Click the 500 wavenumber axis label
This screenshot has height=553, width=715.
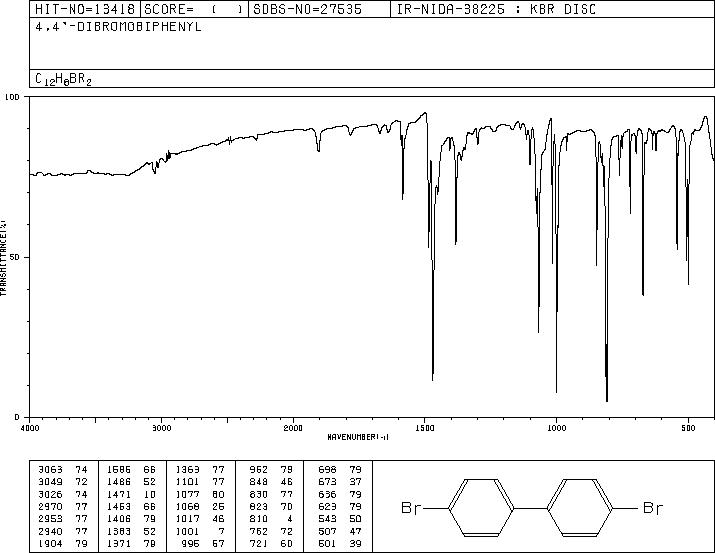coord(688,428)
